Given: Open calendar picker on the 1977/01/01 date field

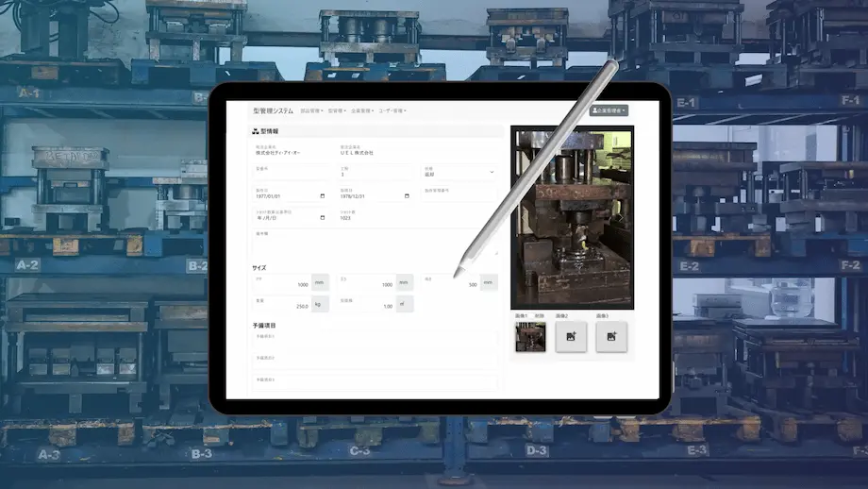Looking at the screenshot, I should [323, 196].
